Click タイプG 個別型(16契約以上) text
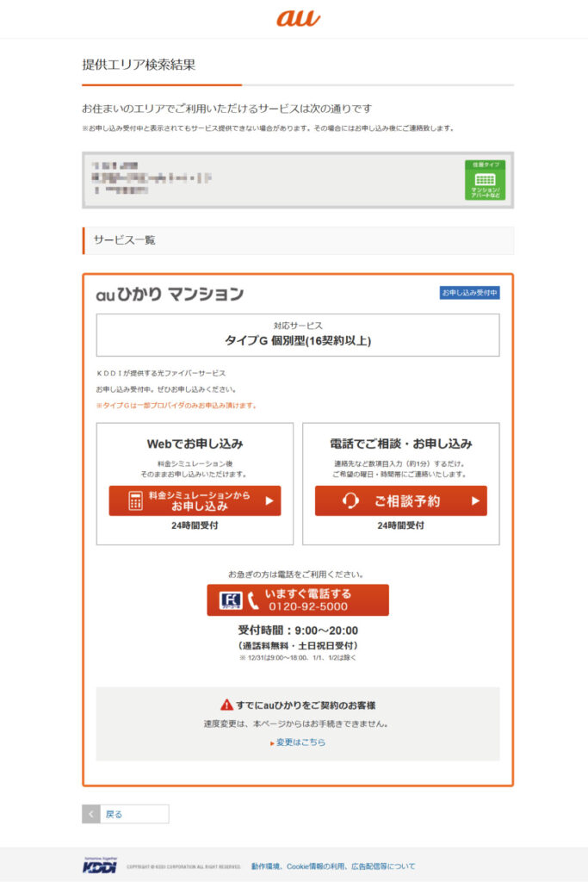The height and width of the screenshot is (882, 588). pyautogui.click(x=298, y=340)
